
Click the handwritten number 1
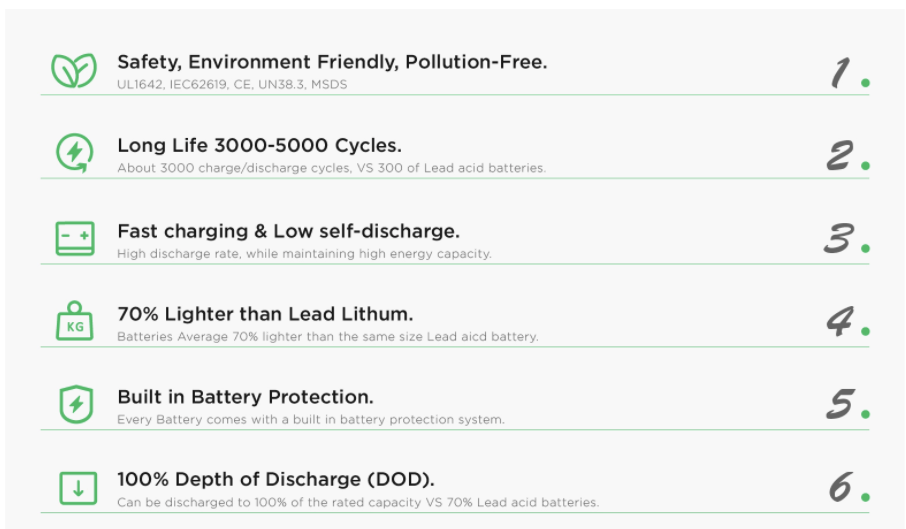point(841,73)
